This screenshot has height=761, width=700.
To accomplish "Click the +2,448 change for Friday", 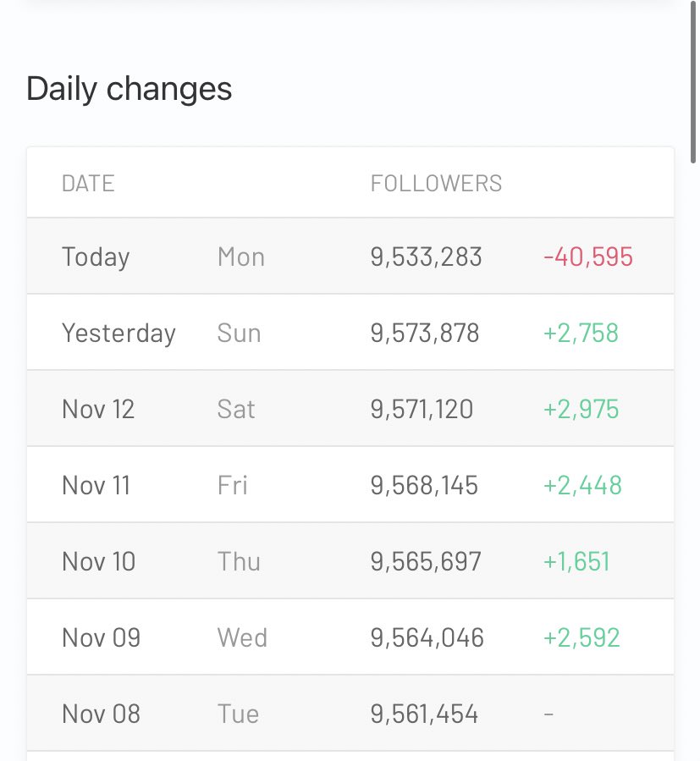I will 582,485.
